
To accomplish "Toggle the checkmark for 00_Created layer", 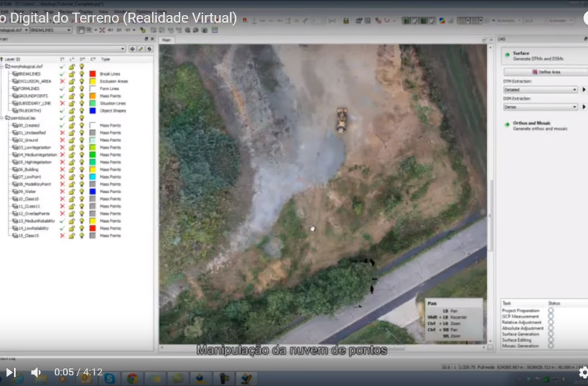I will tap(62, 125).
